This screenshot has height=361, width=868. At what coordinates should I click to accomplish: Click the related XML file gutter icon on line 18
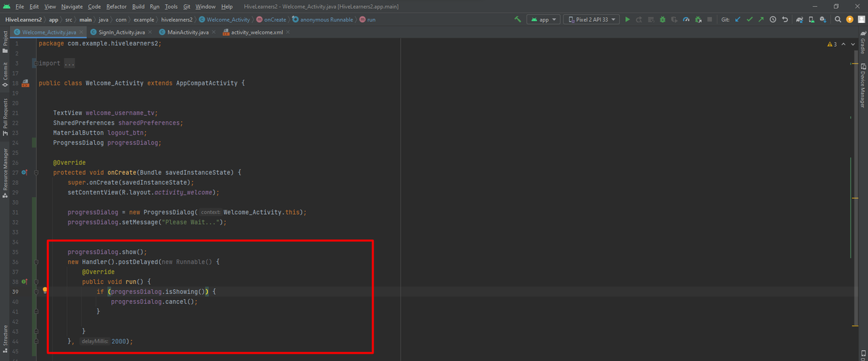(x=25, y=83)
